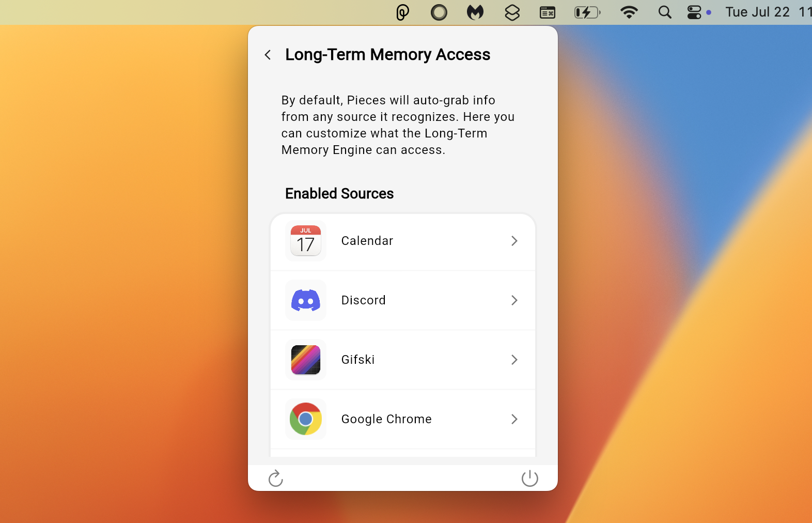Select the Google Chrome app icon
This screenshot has width=812, height=523.
(306, 419)
